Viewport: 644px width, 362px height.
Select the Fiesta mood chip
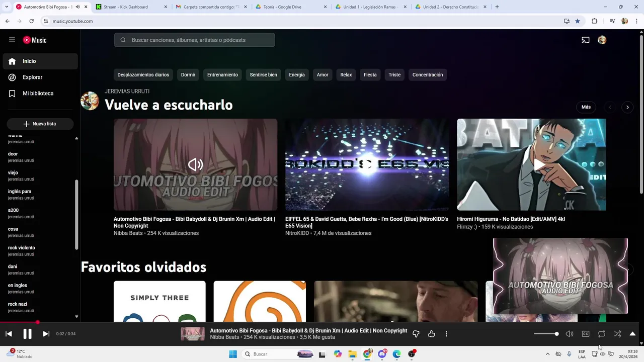(370, 75)
